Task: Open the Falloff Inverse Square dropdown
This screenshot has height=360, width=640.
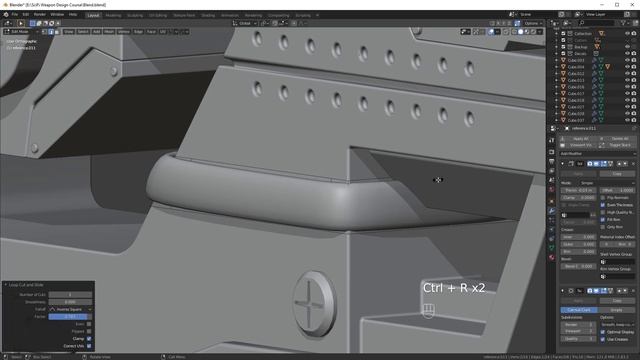Action: coord(70,309)
